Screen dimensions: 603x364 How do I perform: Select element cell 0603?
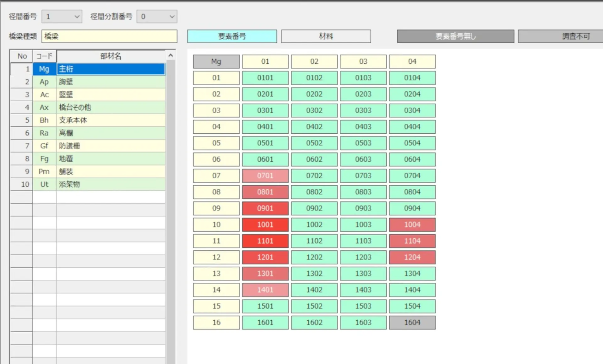point(363,159)
